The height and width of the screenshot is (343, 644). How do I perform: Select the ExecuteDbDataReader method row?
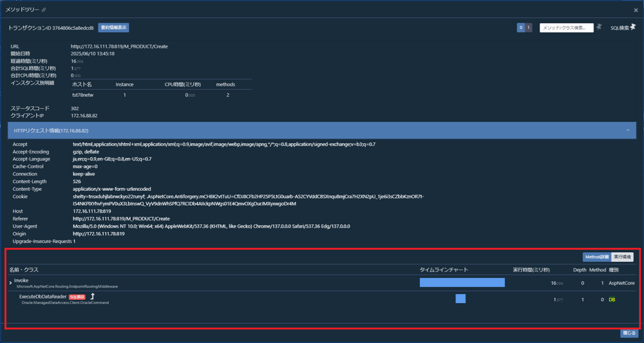[322, 299]
